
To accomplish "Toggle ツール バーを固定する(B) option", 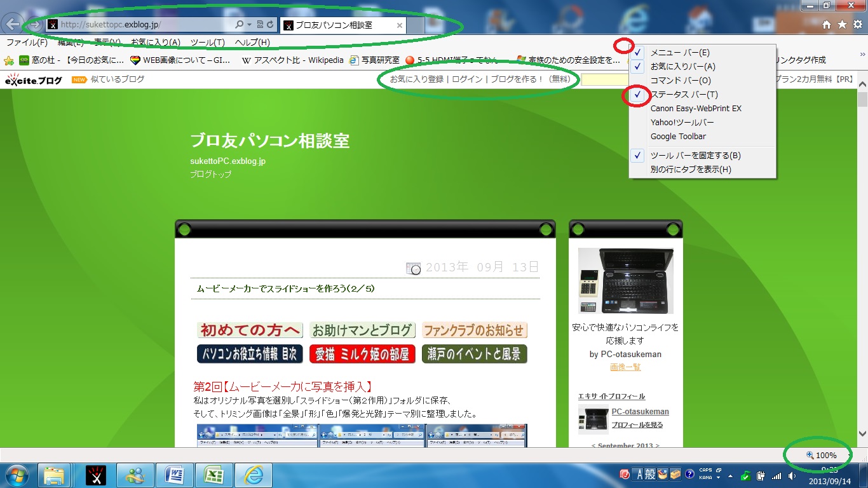I will [x=702, y=156].
